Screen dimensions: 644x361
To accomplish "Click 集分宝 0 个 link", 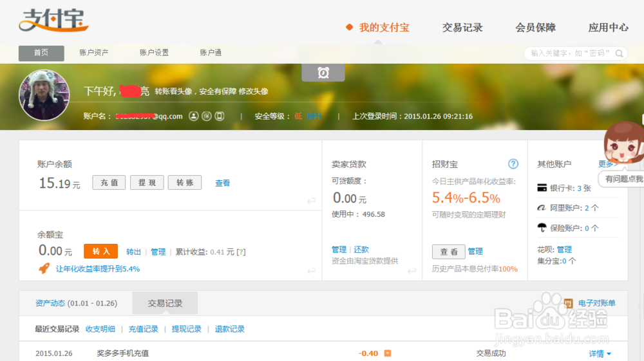I will [x=569, y=261].
